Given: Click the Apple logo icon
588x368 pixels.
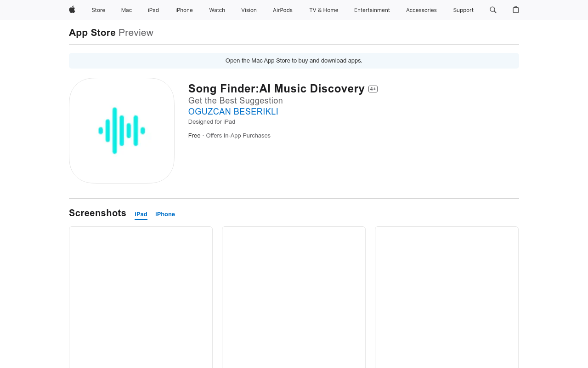Looking at the screenshot, I should [72, 10].
